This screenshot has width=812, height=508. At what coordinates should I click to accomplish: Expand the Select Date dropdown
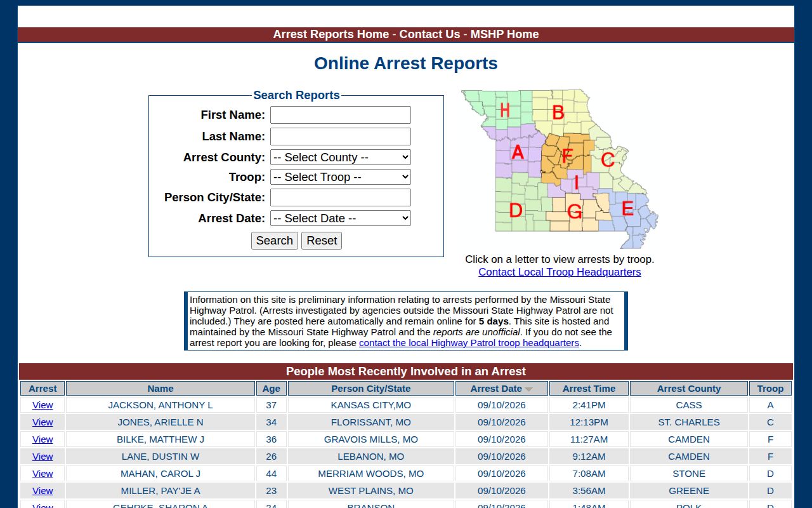click(x=341, y=218)
